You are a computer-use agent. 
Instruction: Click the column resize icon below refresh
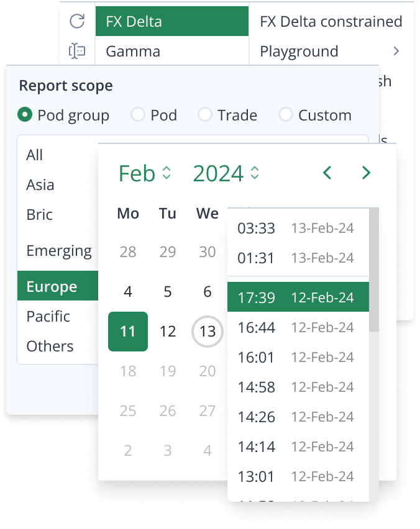(x=77, y=51)
